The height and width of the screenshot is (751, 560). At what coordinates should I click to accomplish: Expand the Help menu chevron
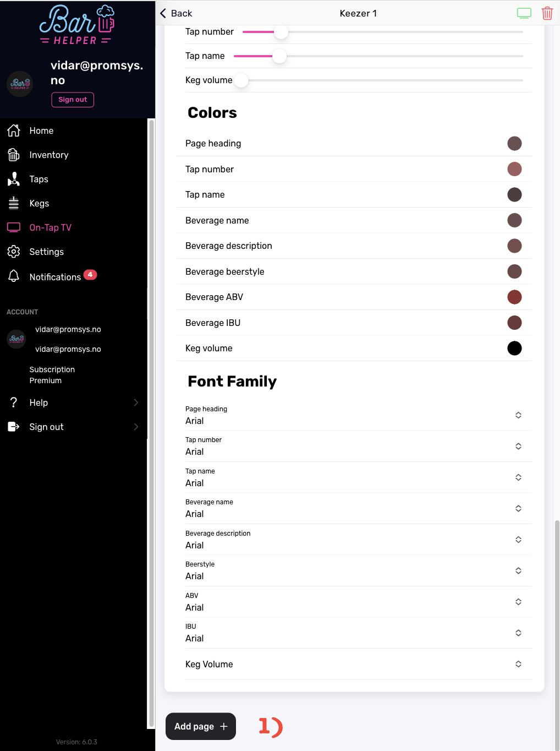[136, 402]
